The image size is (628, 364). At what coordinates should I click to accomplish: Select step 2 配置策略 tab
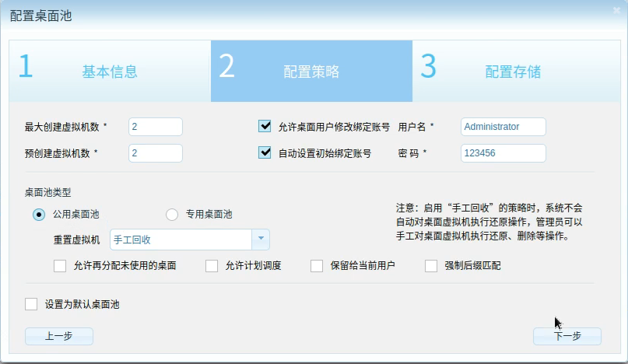coord(311,71)
